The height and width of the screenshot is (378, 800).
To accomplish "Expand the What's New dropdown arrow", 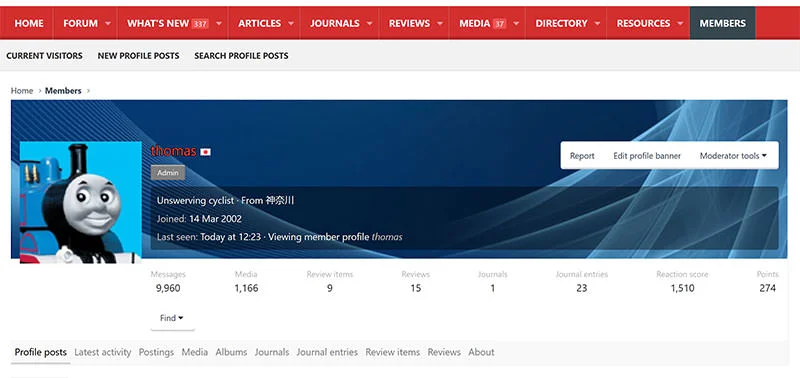I will pos(219,23).
